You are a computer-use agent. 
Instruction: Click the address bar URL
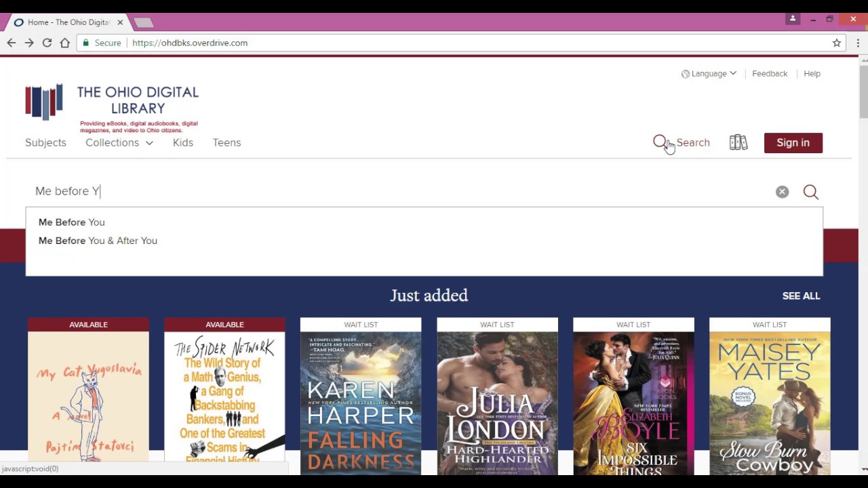[190, 43]
